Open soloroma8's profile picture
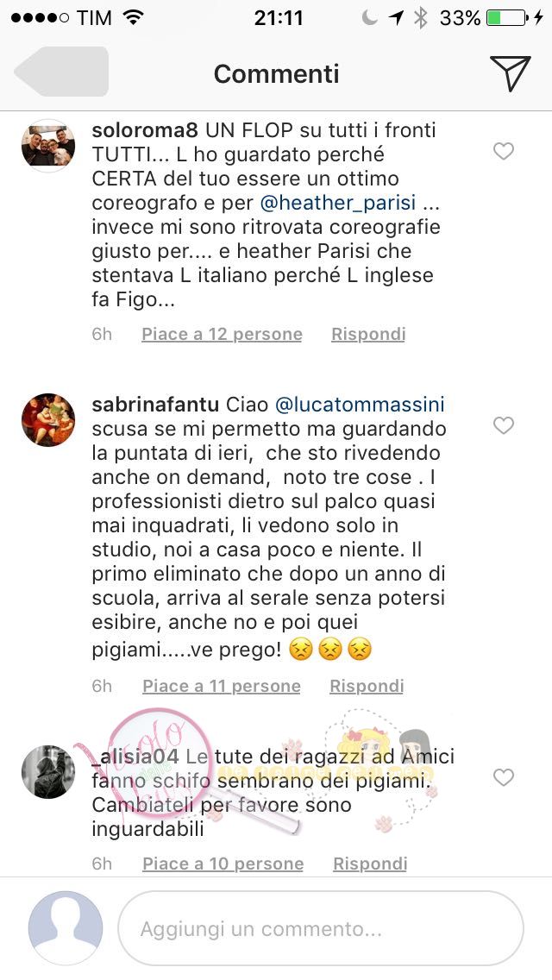This screenshot has width=552, height=980. click(48, 146)
